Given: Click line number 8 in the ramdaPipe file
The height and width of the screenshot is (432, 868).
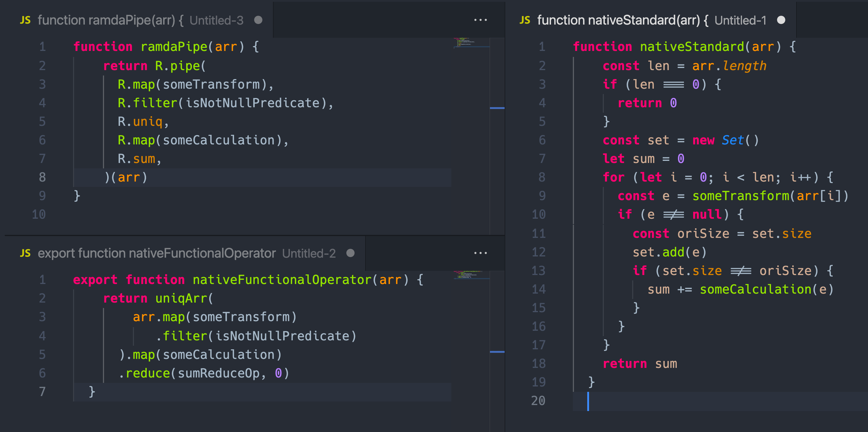Looking at the screenshot, I should tap(43, 177).
